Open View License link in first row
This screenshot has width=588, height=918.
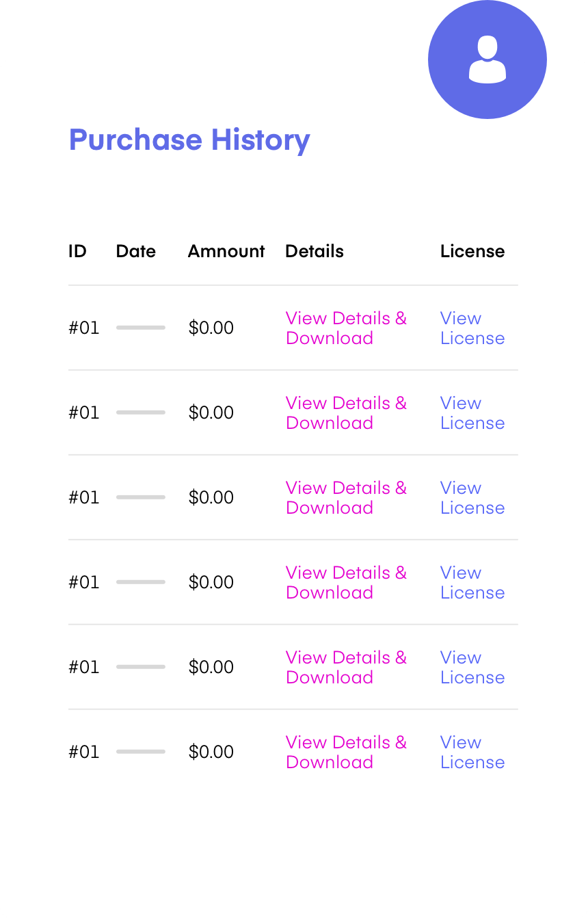point(472,328)
